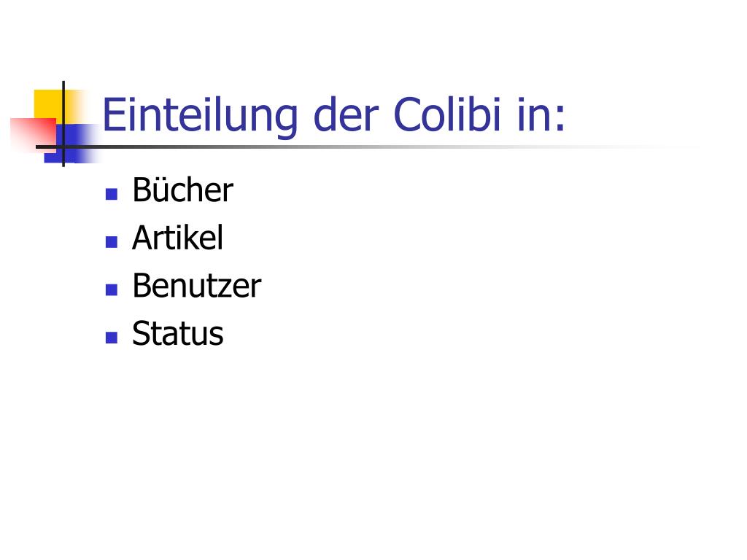This screenshot has width=747, height=560.
Task: Click the word Bücher in the list
Action: tap(183, 190)
